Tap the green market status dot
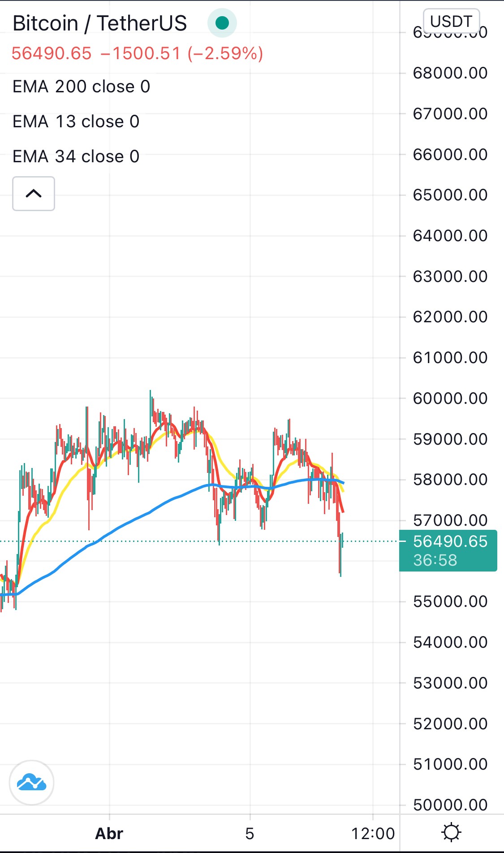504x853 pixels. click(x=222, y=23)
